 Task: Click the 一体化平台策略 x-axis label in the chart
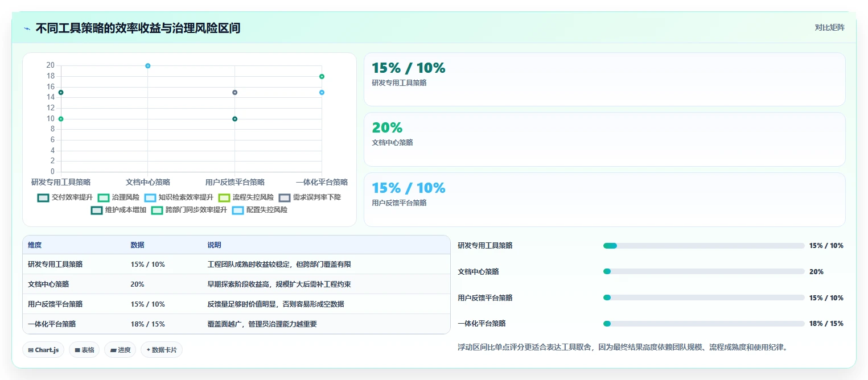[322, 182]
